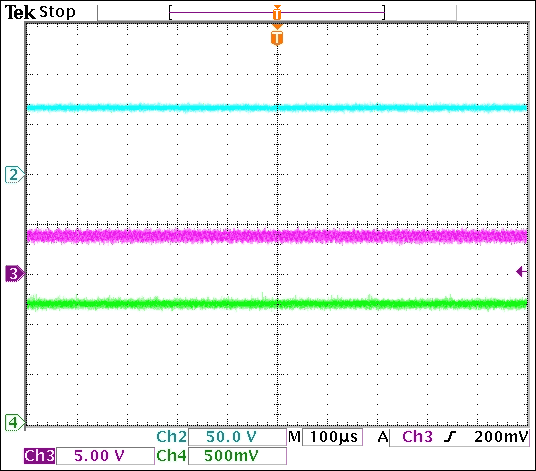536x471 pixels.
Task: Click the channel 2 ground reference marker
Action: pos(15,175)
